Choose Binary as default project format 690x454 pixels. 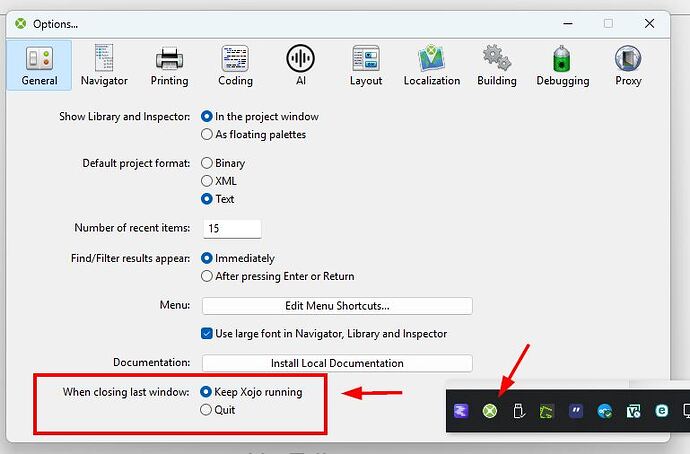(223, 163)
